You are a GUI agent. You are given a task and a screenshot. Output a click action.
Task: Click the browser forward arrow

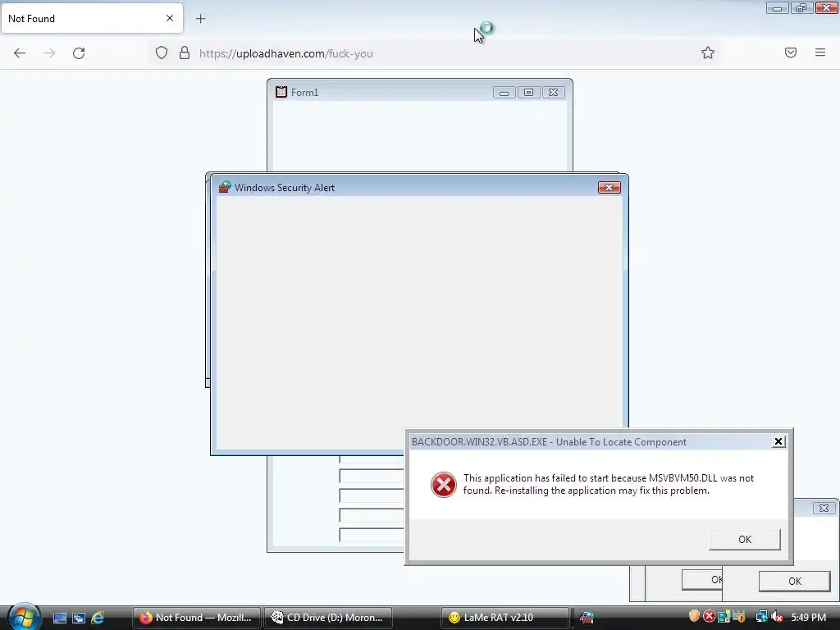coord(49,53)
